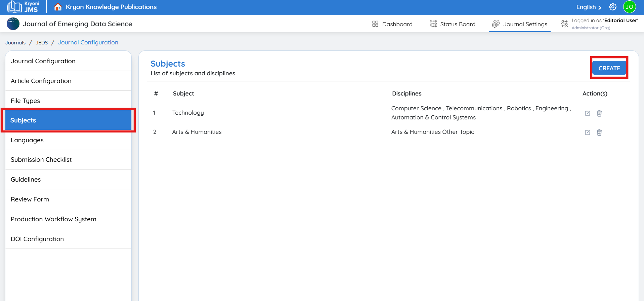The image size is (644, 301).
Task: Choose DOI Configuration from sidebar
Action: click(x=37, y=239)
